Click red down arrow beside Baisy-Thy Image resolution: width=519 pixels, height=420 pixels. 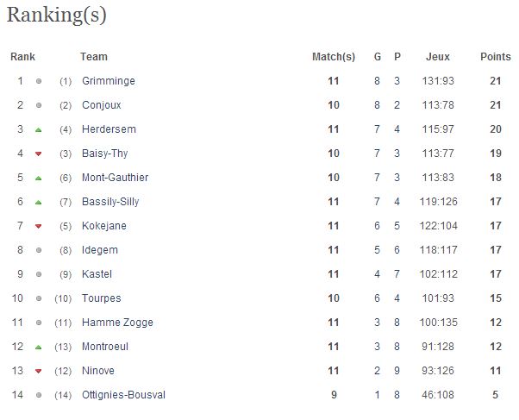pos(39,154)
